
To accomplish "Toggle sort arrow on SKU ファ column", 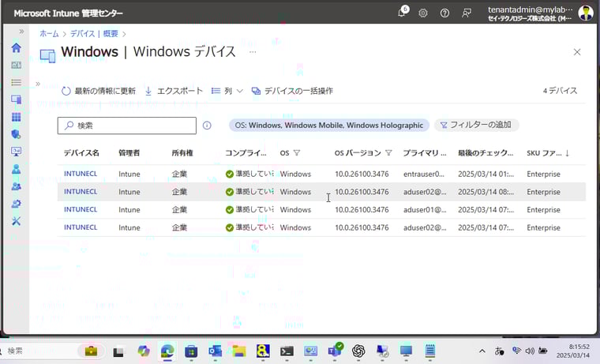I will coord(567,152).
